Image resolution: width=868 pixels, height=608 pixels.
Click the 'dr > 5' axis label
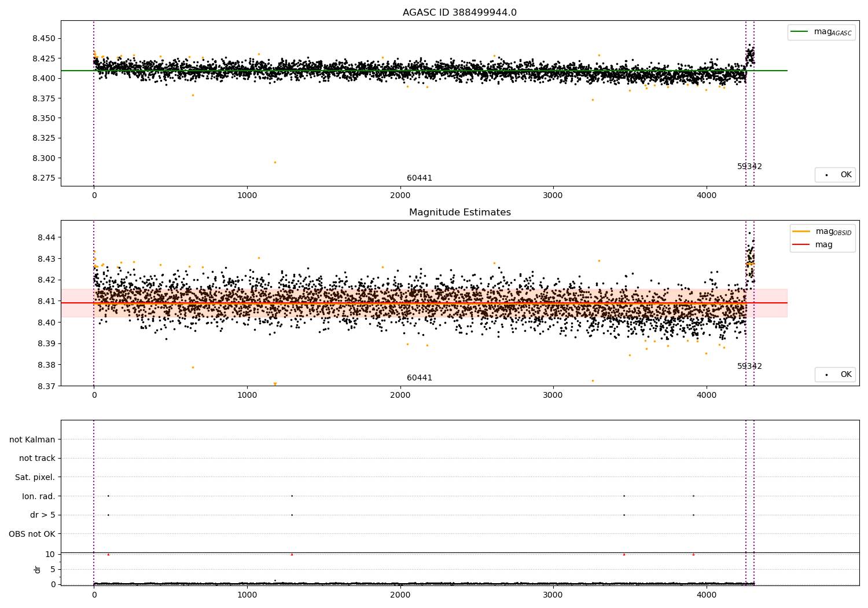click(43, 515)
